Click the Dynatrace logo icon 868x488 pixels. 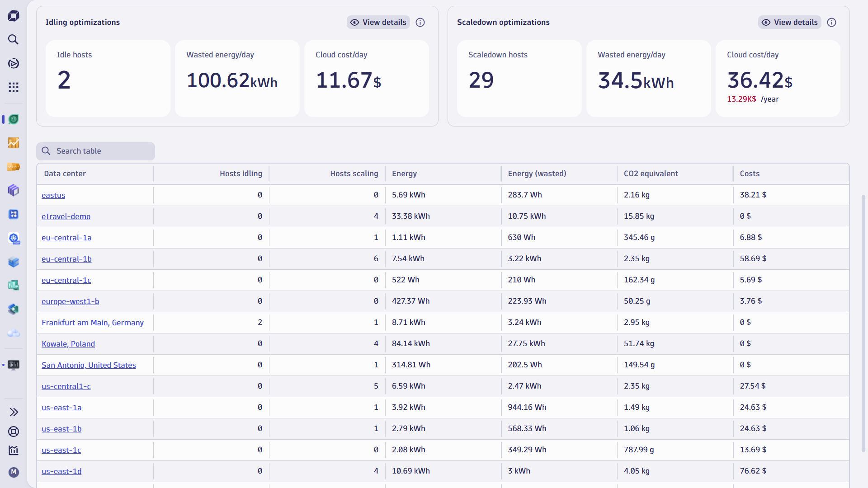(14, 16)
